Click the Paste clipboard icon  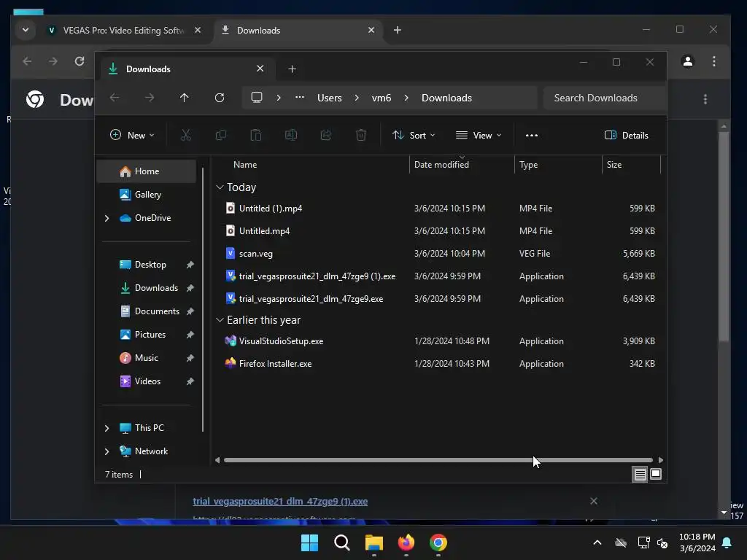pos(256,135)
